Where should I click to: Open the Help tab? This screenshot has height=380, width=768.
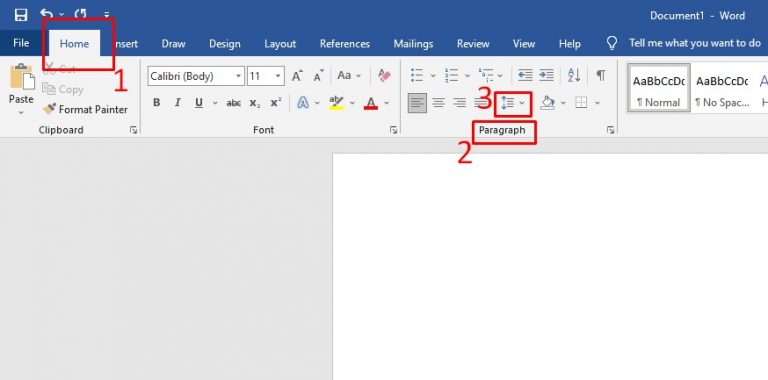(570, 44)
